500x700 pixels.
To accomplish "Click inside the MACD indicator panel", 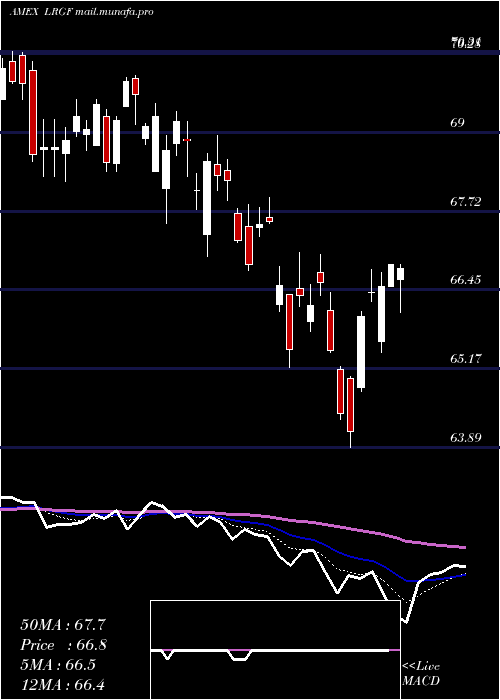I will click(275, 650).
